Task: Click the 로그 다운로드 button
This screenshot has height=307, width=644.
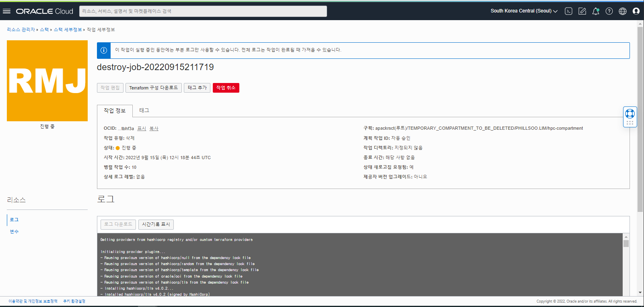Action: (118, 224)
